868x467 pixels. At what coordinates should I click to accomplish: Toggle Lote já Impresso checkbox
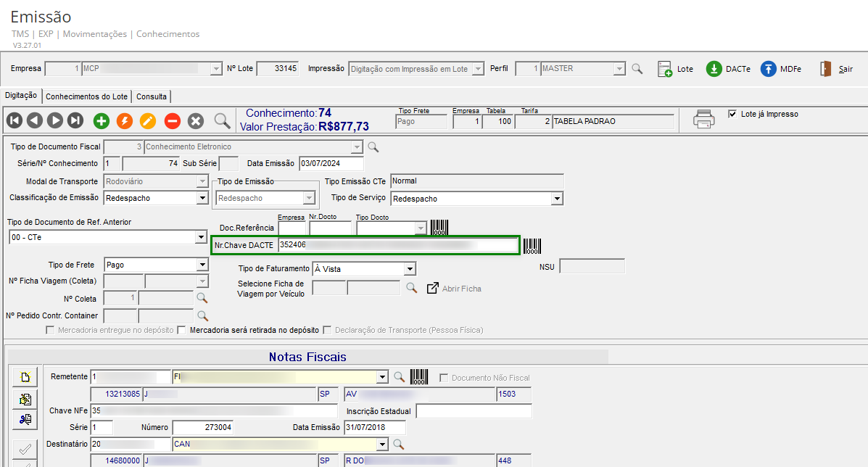[x=732, y=114]
